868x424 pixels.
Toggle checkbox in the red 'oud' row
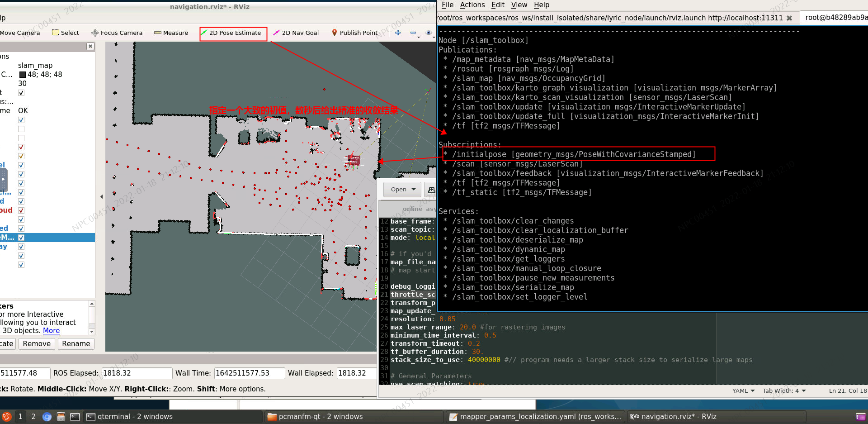[21, 210]
